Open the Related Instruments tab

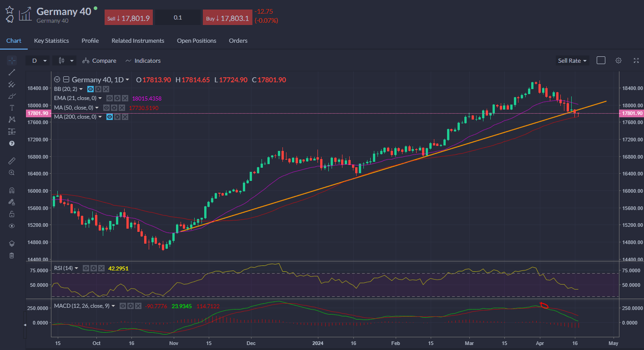click(x=138, y=40)
